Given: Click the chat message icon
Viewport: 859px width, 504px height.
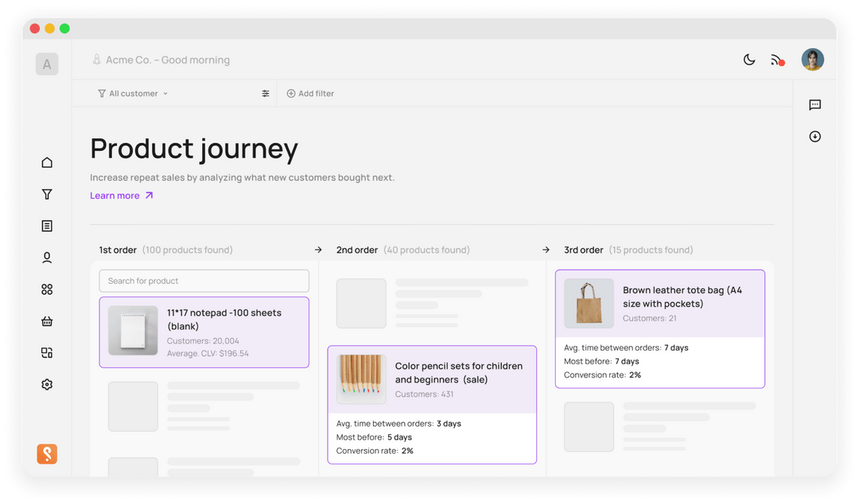Looking at the screenshot, I should pyautogui.click(x=814, y=105).
